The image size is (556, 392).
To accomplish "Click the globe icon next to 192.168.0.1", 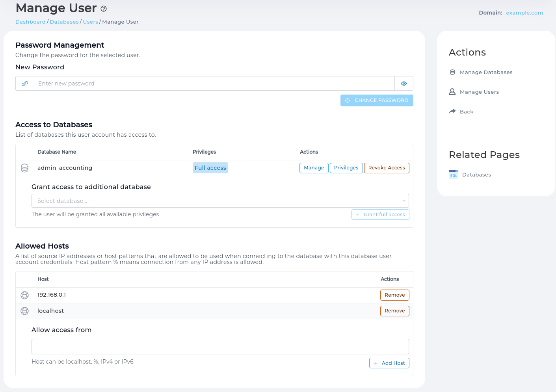I will (x=24, y=295).
